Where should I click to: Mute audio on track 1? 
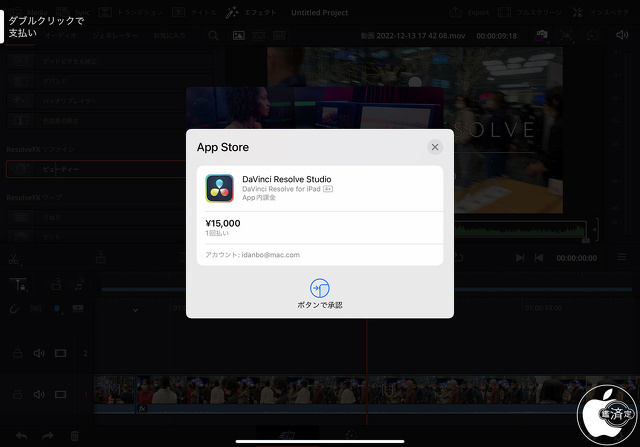coord(39,394)
